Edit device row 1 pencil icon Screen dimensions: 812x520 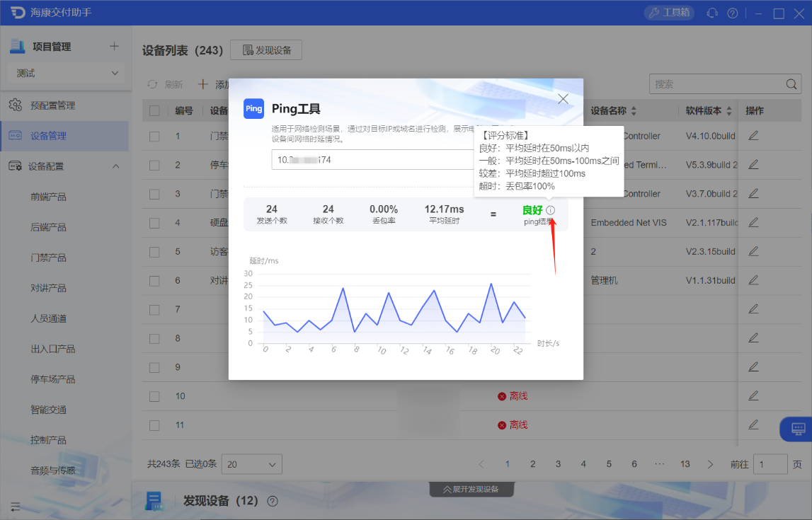[753, 136]
